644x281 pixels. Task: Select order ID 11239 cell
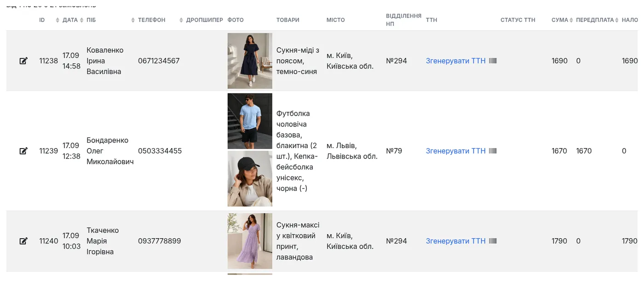click(x=49, y=151)
